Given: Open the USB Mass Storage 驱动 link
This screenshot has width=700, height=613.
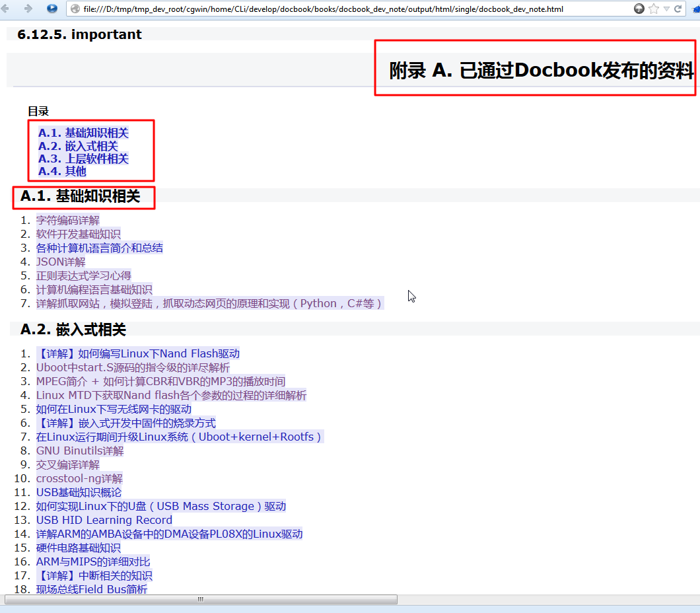Looking at the screenshot, I should click(x=161, y=506).
